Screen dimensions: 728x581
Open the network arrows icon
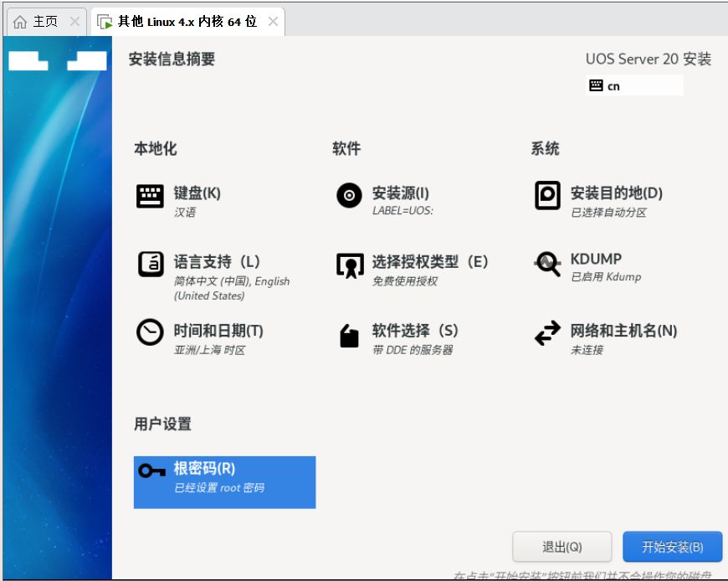tap(547, 333)
